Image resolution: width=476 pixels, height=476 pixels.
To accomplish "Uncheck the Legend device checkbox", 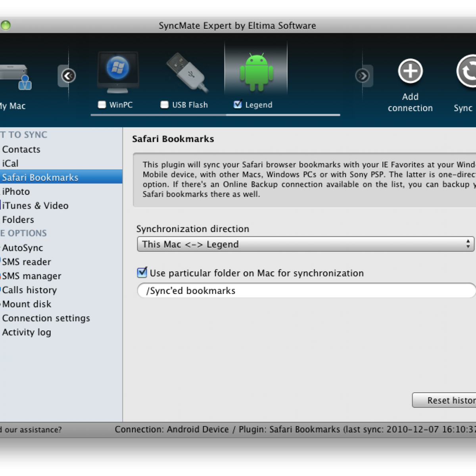I will 238,105.
